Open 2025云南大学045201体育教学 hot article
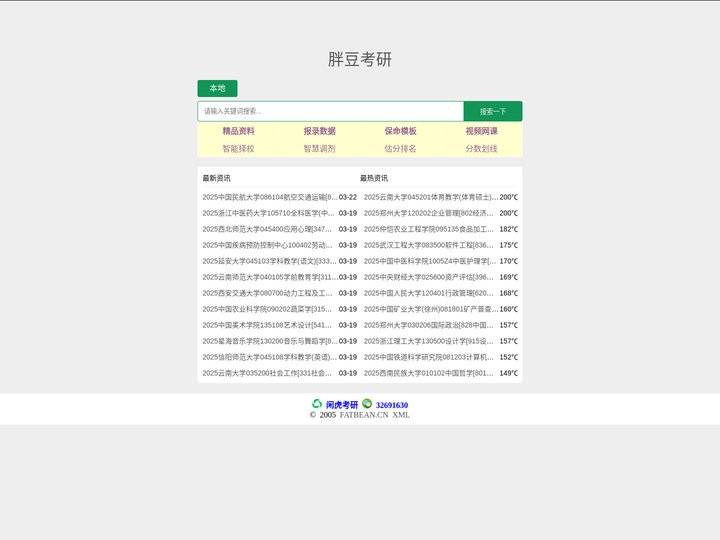 pos(431,197)
